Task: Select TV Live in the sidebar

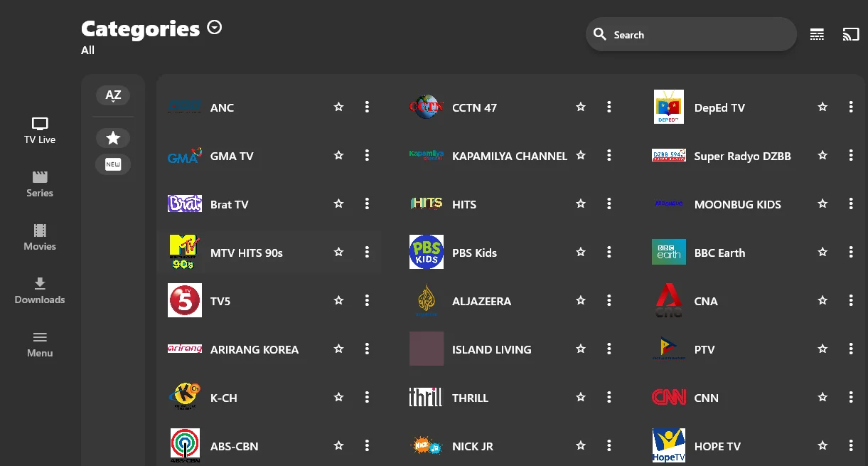Action: click(40, 131)
